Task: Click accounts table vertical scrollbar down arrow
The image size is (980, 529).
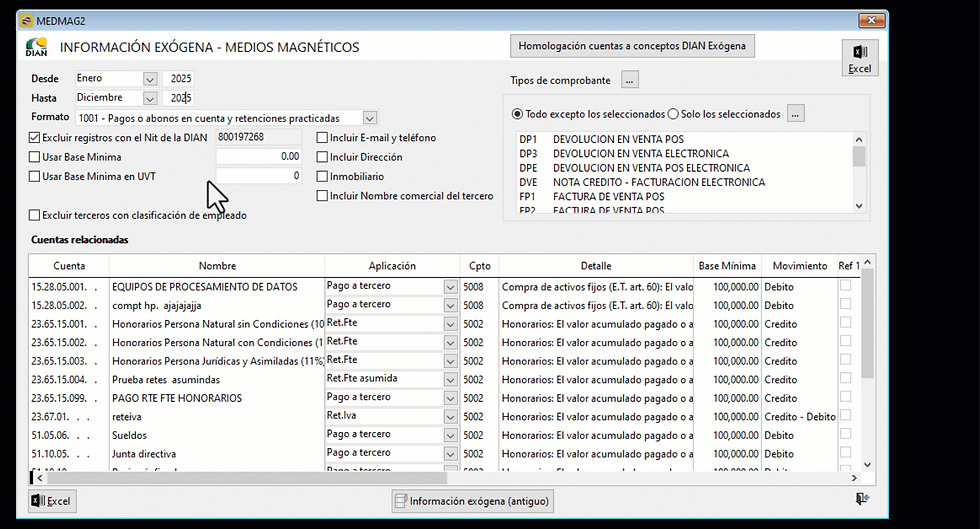Action: click(867, 465)
